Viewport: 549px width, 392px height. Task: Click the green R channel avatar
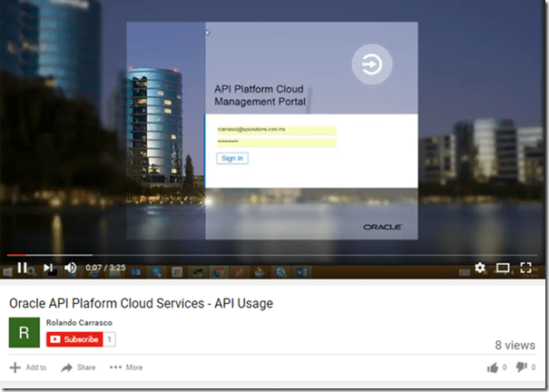click(24, 332)
